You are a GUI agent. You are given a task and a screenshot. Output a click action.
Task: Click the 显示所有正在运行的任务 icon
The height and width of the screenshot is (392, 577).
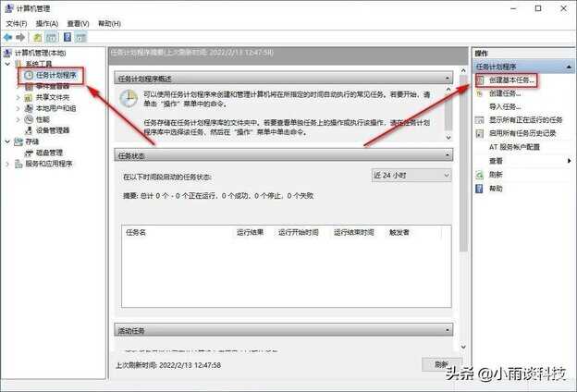click(x=479, y=120)
